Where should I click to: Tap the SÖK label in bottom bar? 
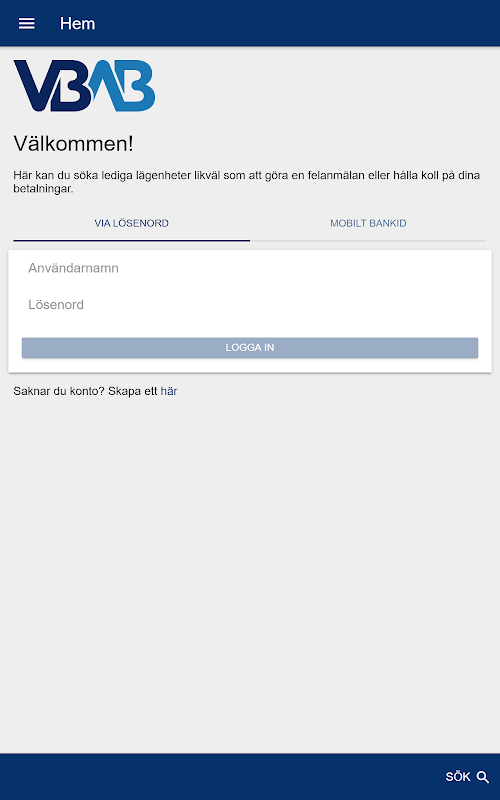click(x=458, y=777)
